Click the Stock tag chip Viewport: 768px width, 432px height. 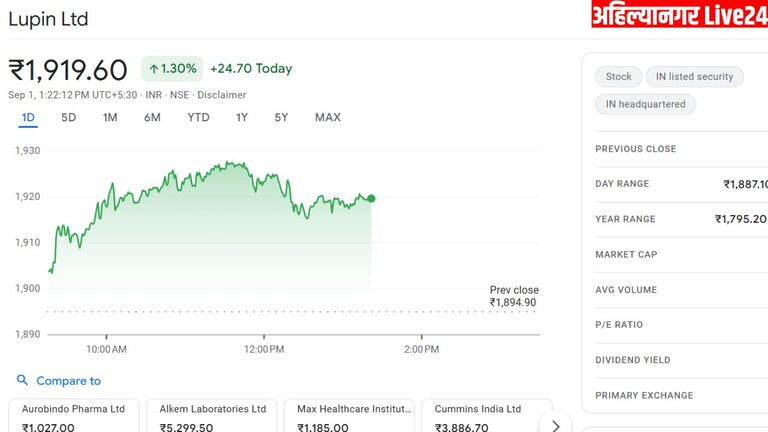618,77
